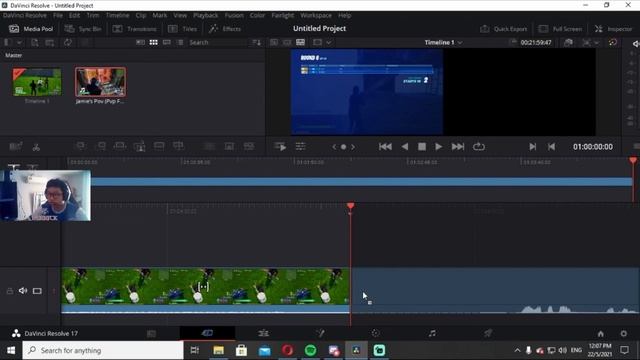Click the Close Up edit icon
Image resolution: width=640 pixels, height=360 pixels.
pos(140,146)
